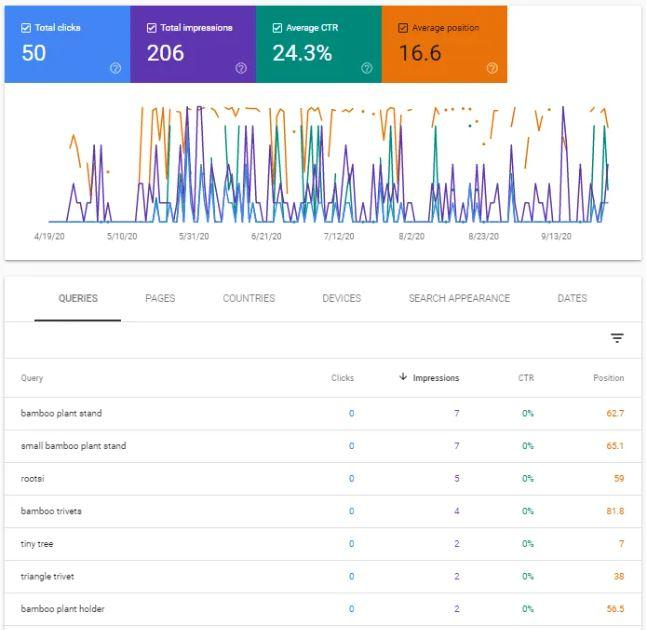Switch to the Search Appearance tab
The height and width of the screenshot is (630, 646).
tap(459, 298)
